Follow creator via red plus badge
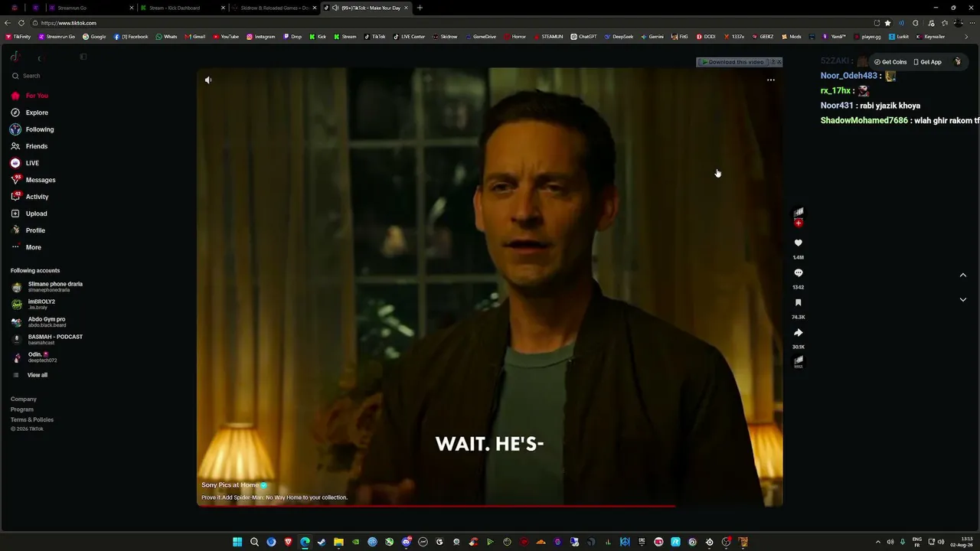 799,223
